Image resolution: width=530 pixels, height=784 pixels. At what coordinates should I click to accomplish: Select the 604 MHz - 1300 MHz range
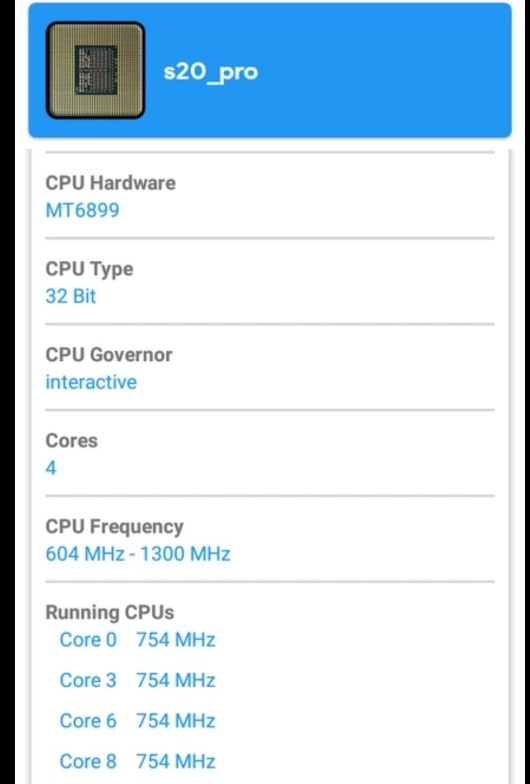(138, 554)
